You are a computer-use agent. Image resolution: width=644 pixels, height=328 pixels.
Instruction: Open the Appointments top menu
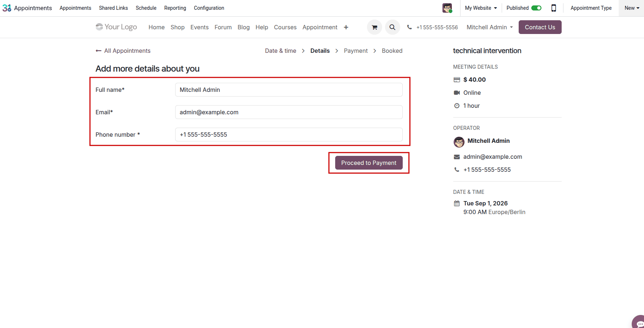[75, 8]
